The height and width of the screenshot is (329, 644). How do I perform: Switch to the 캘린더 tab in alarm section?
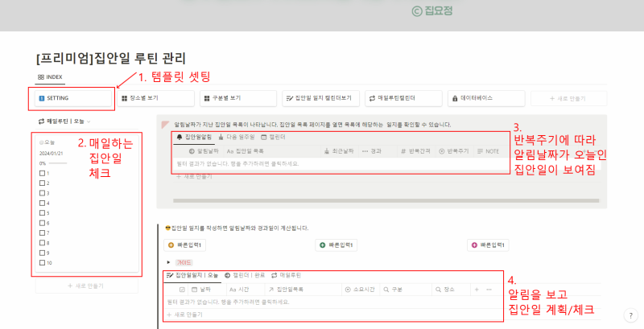click(x=273, y=137)
